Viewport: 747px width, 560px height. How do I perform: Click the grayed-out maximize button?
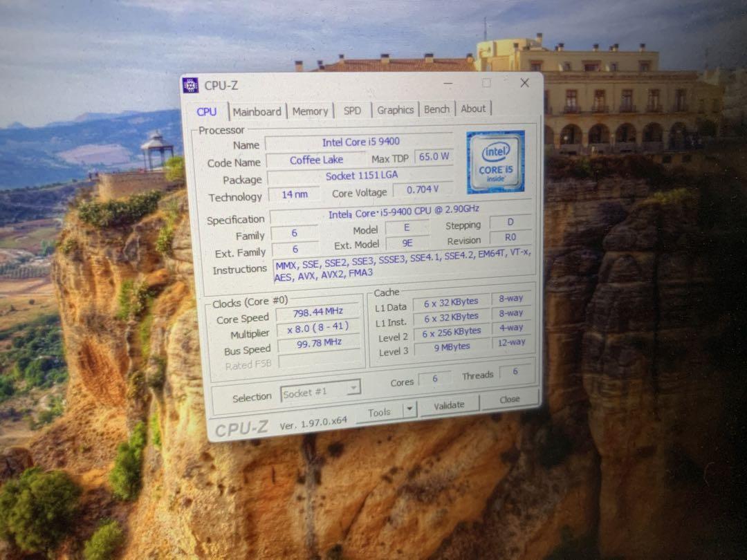click(486, 83)
